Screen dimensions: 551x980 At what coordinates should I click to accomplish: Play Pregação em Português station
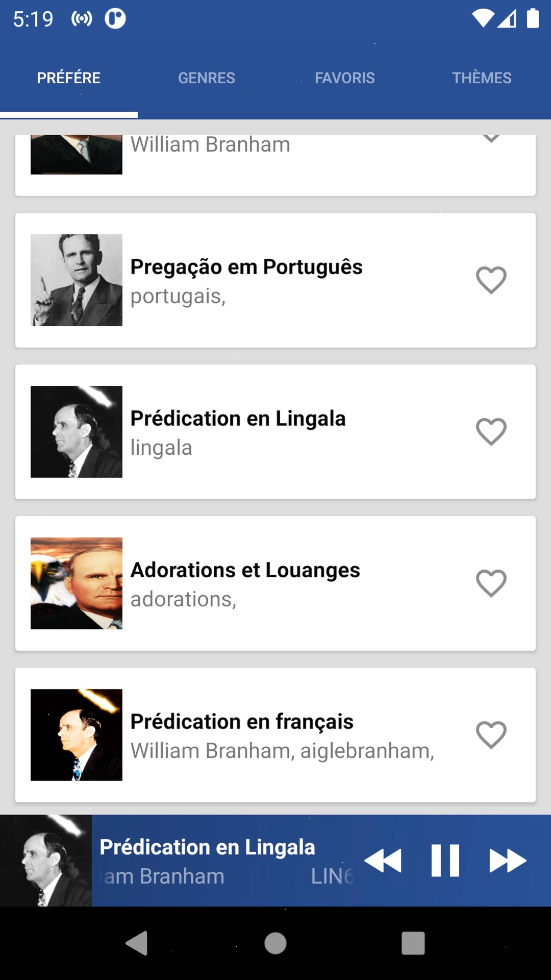click(246, 267)
